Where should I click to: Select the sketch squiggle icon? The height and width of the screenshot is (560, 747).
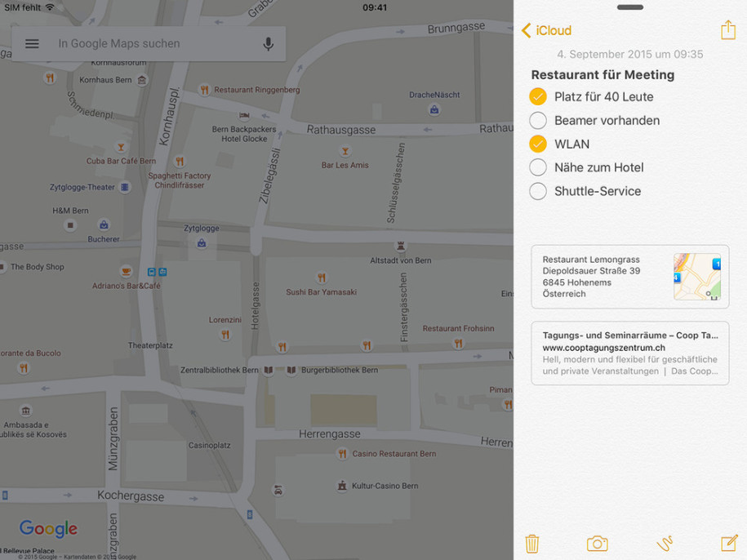[664, 544]
